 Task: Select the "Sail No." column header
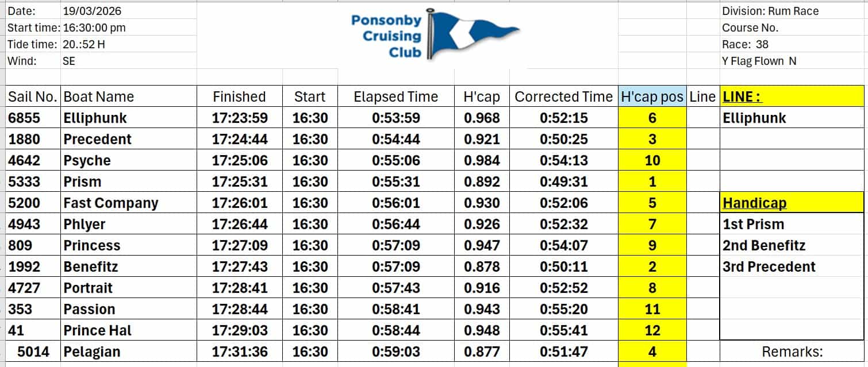tap(33, 97)
